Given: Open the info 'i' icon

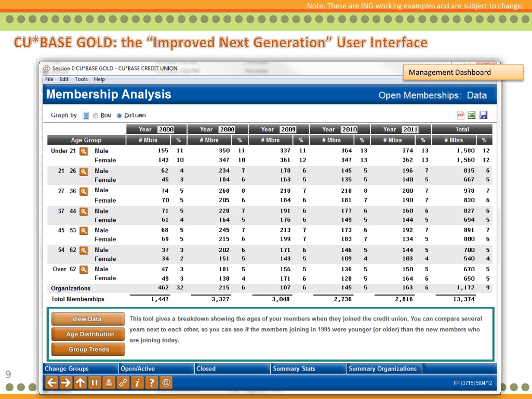Looking at the screenshot, I should point(137,383).
